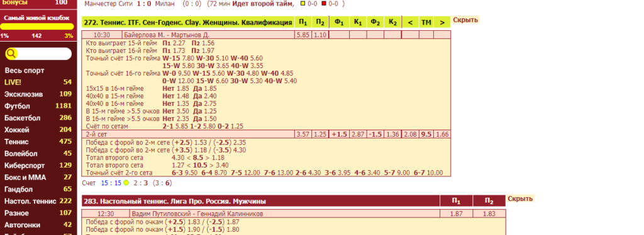Open Гандбол category

pos(18,189)
